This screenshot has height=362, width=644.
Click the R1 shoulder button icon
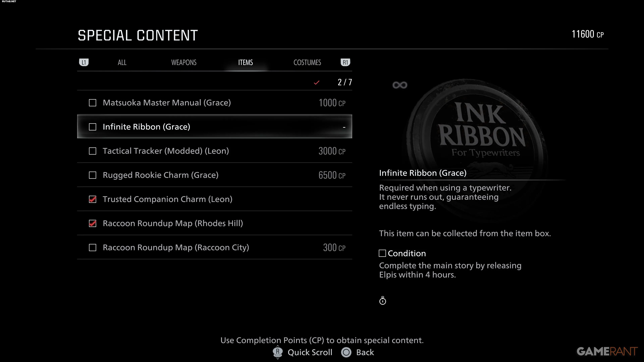point(345,62)
